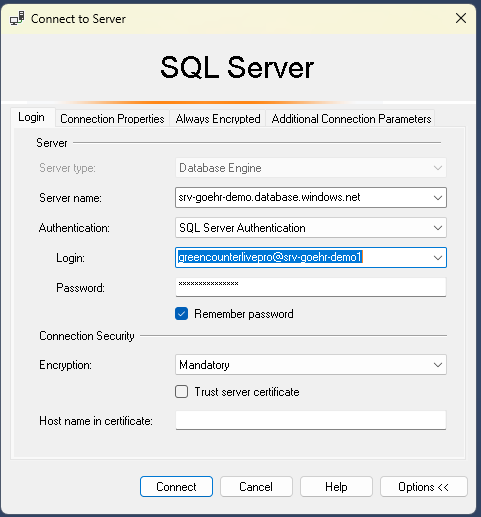
Task: Click the Host name in certificate field
Action: (311, 420)
